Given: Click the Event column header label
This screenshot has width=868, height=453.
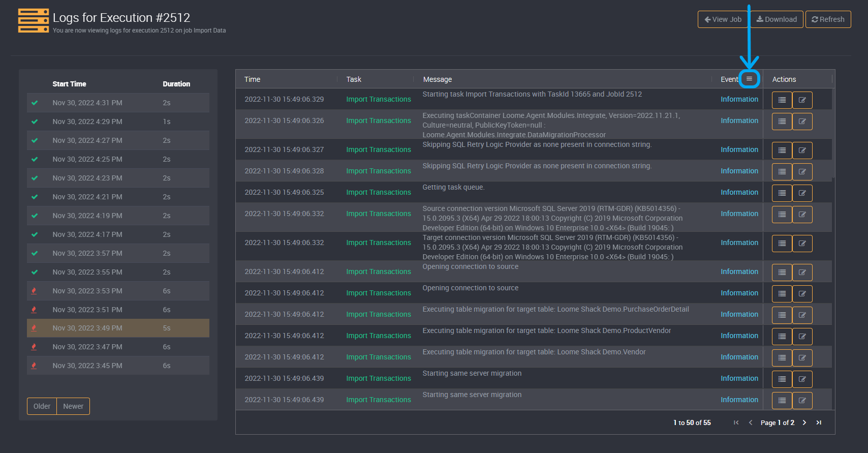Looking at the screenshot, I should [729, 79].
